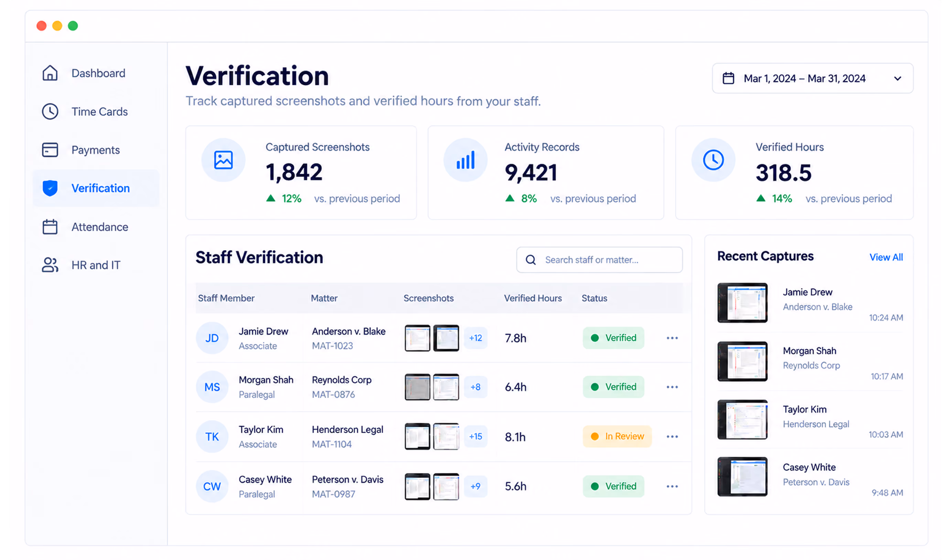
Task: Click the Verified badge for Jamie Drew
Action: [x=613, y=338]
